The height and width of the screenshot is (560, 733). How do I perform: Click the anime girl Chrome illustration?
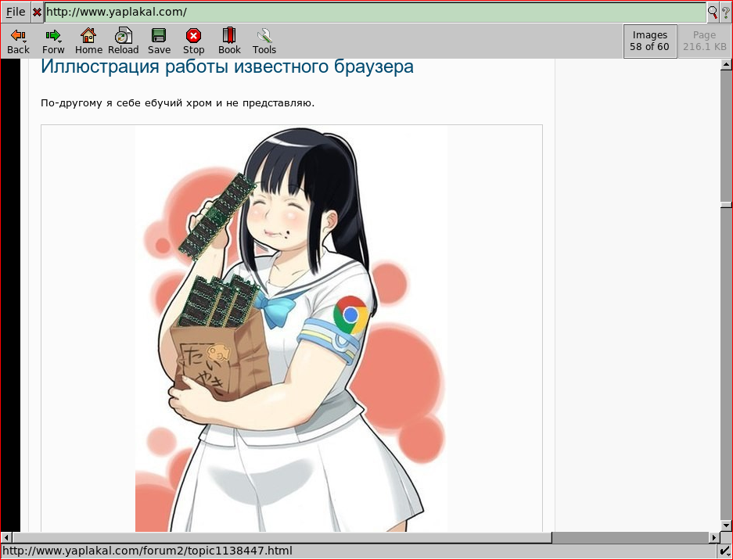point(292,328)
